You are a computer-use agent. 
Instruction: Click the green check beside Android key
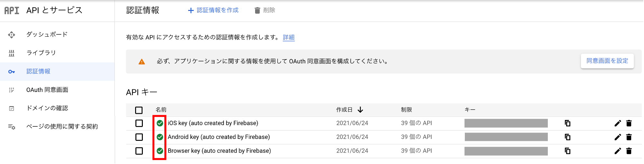(160, 137)
